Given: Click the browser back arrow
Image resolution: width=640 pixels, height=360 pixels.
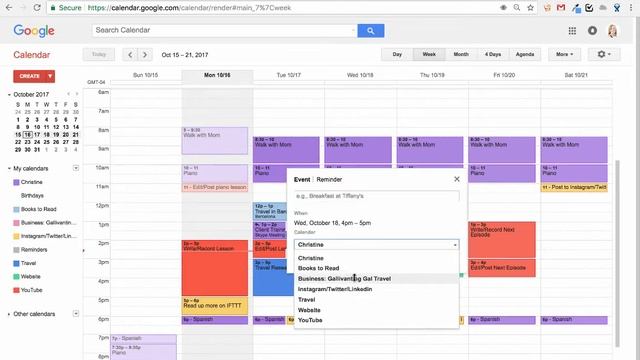Looking at the screenshot, I should pos(9,8).
